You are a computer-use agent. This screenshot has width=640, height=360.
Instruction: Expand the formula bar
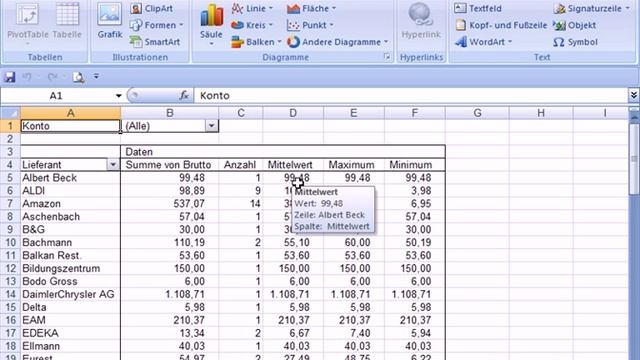point(633,96)
